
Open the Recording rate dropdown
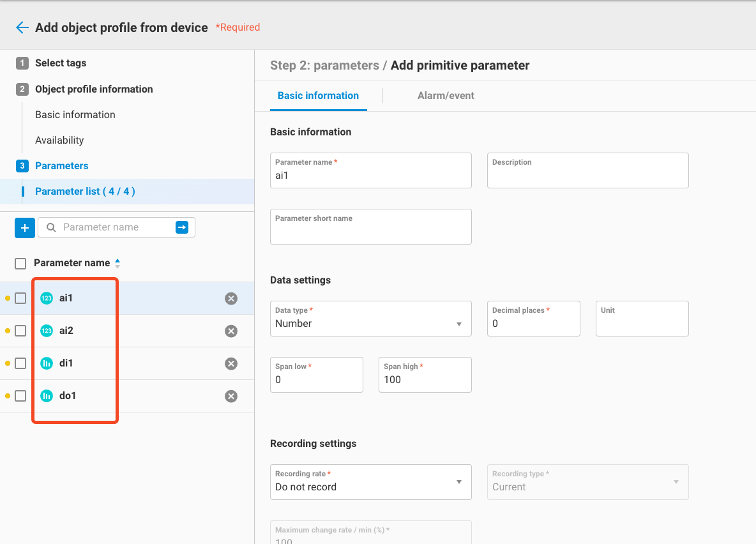pyautogui.click(x=370, y=482)
